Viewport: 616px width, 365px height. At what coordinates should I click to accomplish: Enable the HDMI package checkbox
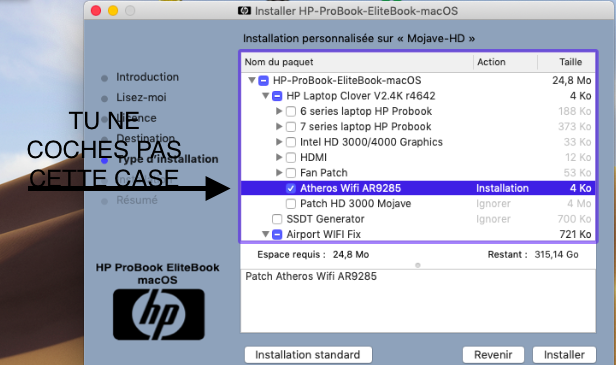pos(291,158)
